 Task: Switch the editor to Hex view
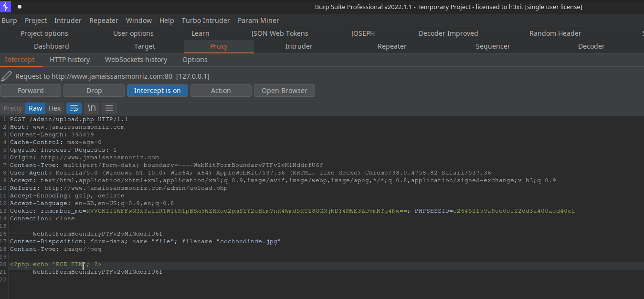[x=55, y=108]
